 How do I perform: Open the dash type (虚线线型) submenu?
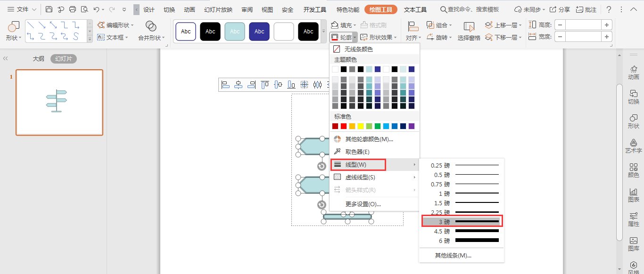[x=374, y=177]
